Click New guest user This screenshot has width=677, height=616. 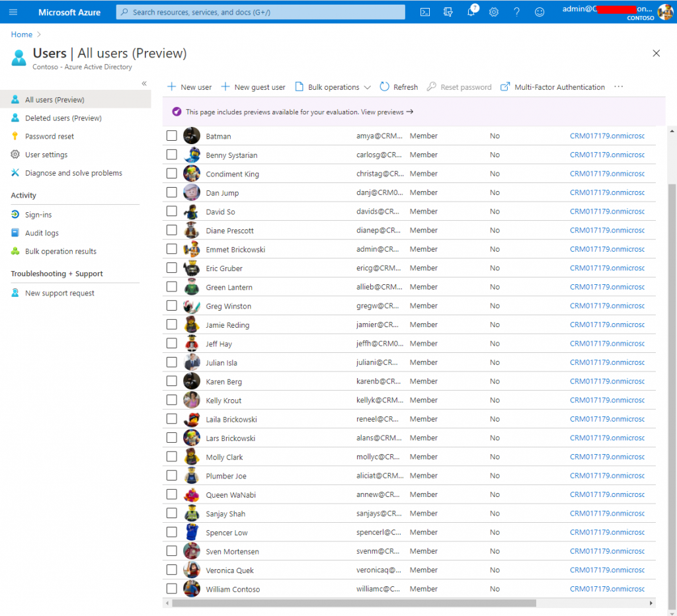253,87
